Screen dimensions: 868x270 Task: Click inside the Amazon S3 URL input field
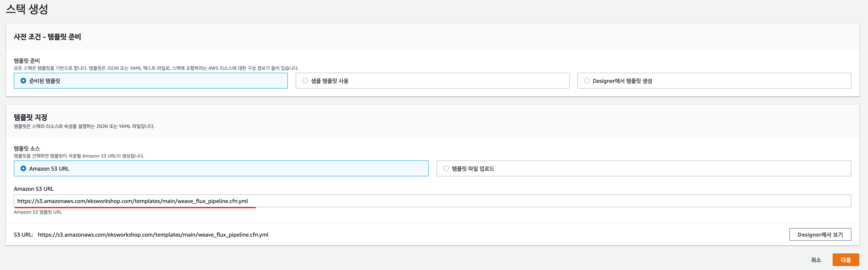432,201
